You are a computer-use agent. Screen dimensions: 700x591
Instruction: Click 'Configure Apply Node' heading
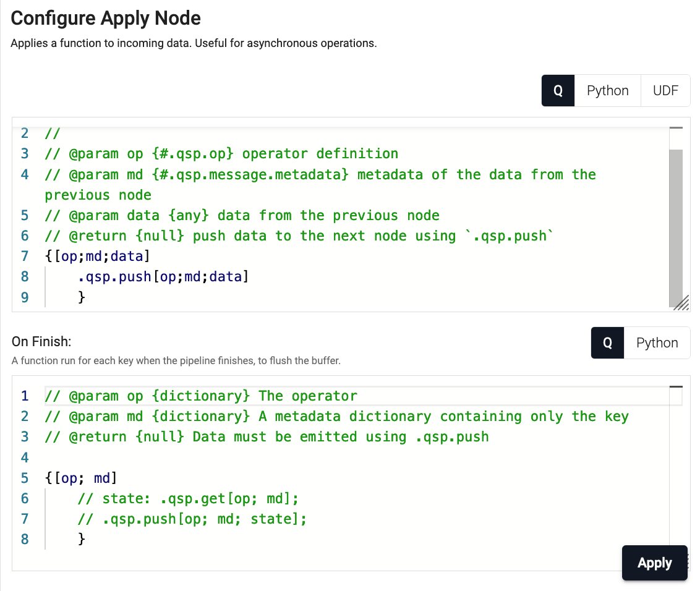[106, 19]
